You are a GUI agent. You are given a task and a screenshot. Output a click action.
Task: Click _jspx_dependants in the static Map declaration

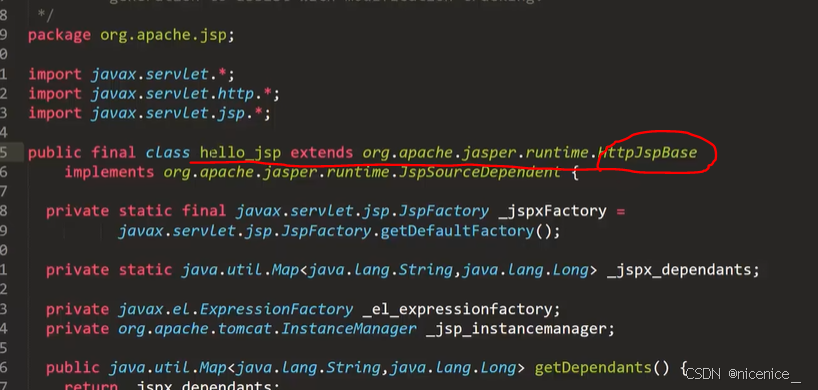[679, 270]
